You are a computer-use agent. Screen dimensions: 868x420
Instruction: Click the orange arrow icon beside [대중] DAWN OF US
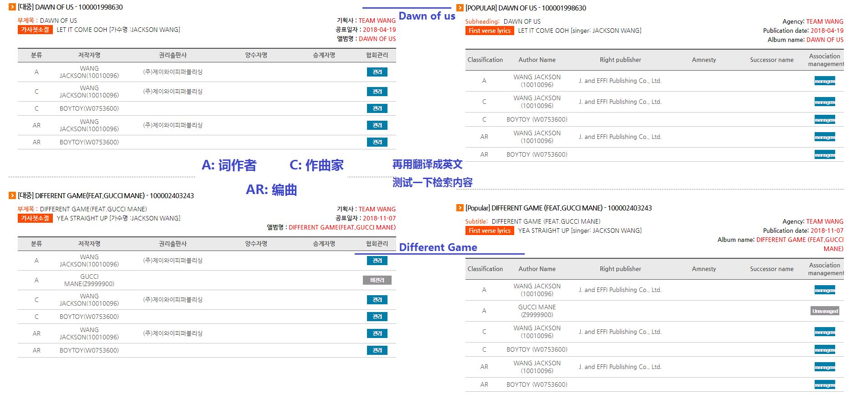[11, 7]
